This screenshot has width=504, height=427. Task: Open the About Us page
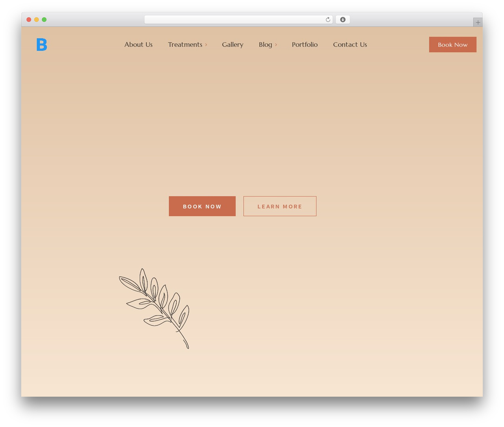click(139, 45)
